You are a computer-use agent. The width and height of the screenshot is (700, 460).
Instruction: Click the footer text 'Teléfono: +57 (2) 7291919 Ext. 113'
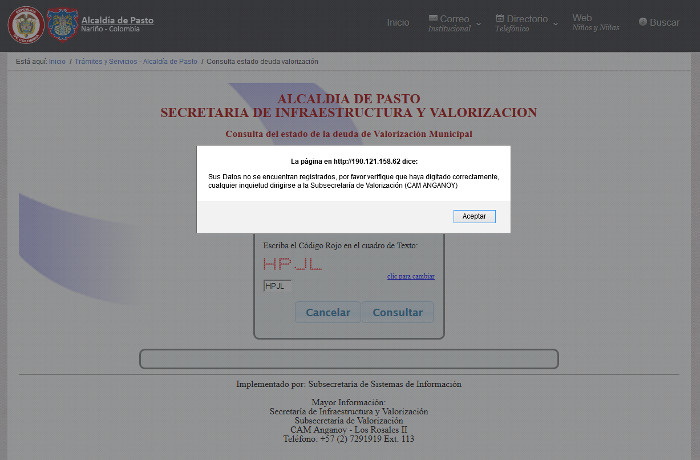coord(349,439)
